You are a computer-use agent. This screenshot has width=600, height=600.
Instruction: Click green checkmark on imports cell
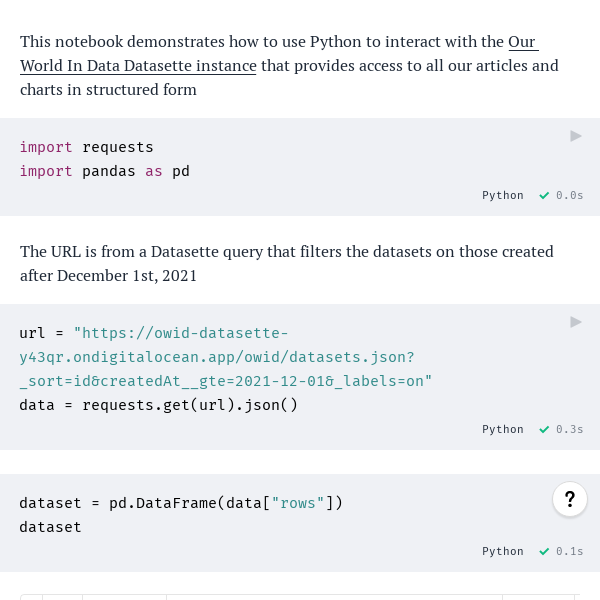pyautogui.click(x=544, y=196)
